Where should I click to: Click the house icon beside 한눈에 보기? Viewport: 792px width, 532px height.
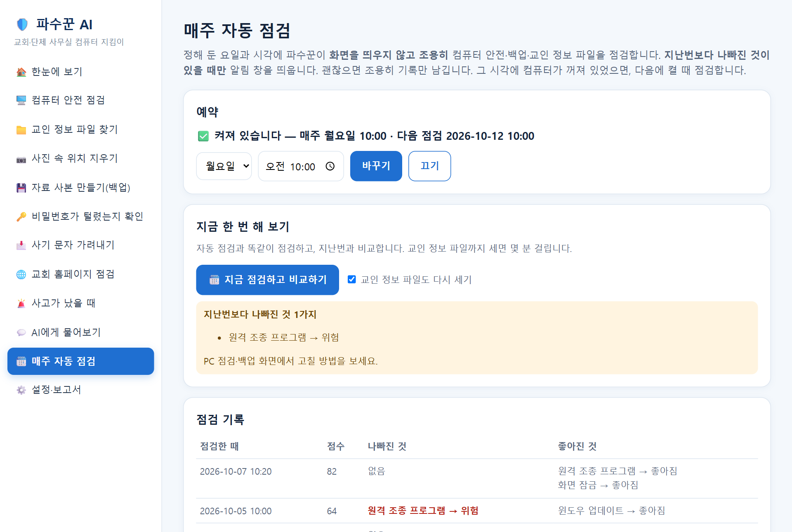pyautogui.click(x=21, y=72)
